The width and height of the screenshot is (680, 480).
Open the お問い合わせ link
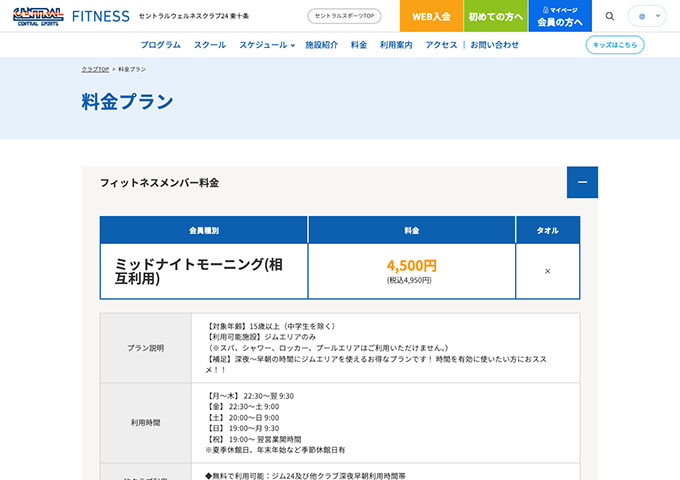(494, 45)
